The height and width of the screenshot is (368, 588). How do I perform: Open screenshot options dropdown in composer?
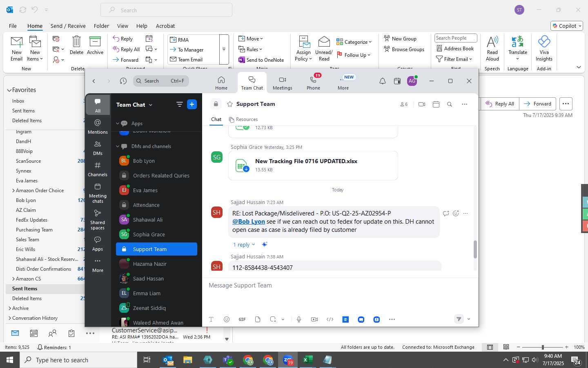[x=283, y=319]
